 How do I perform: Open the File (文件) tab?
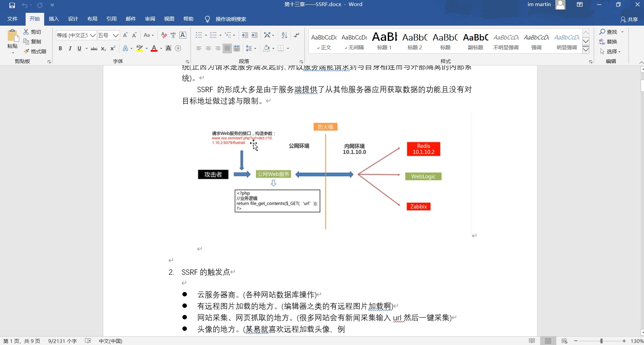pos(12,19)
